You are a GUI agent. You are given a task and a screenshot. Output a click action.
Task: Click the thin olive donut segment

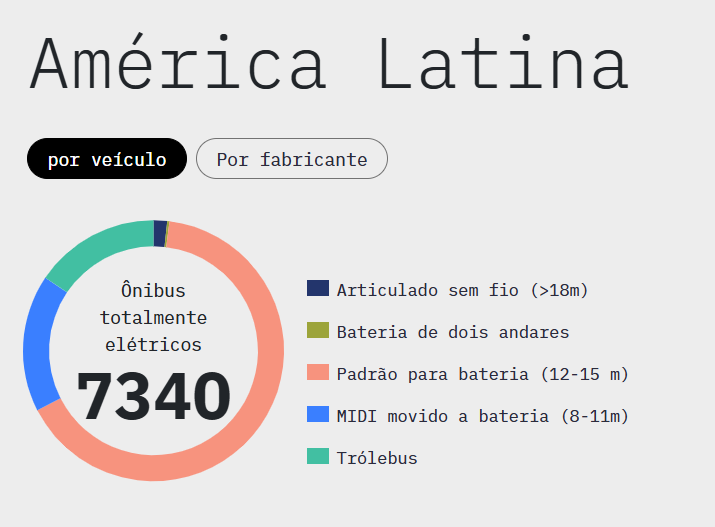pos(168,233)
